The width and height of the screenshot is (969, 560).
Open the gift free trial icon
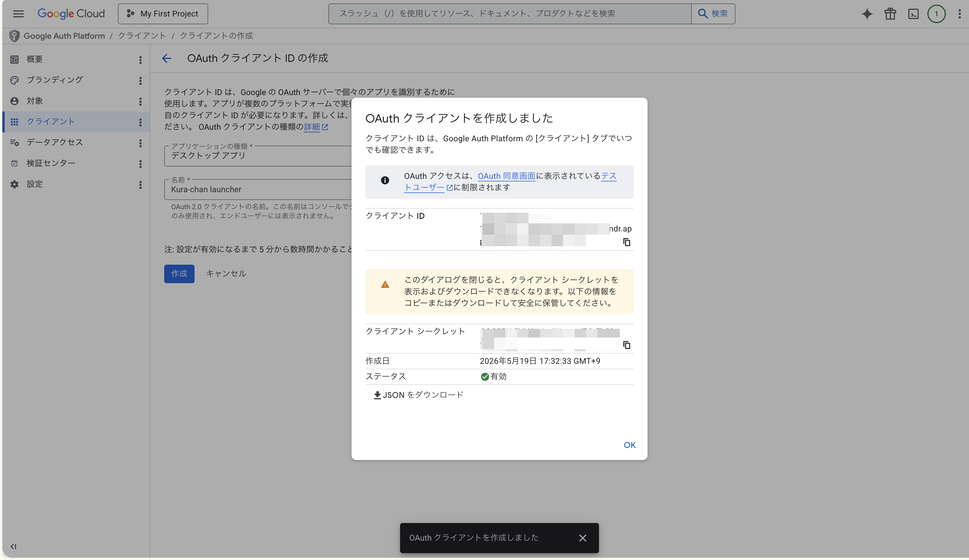pos(890,14)
